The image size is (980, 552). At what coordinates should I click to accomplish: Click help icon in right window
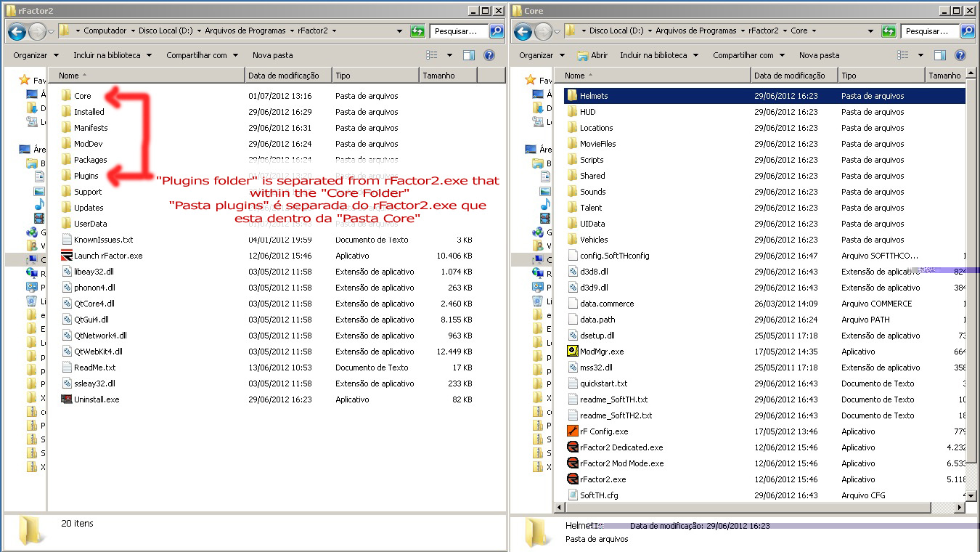[960, 55]
